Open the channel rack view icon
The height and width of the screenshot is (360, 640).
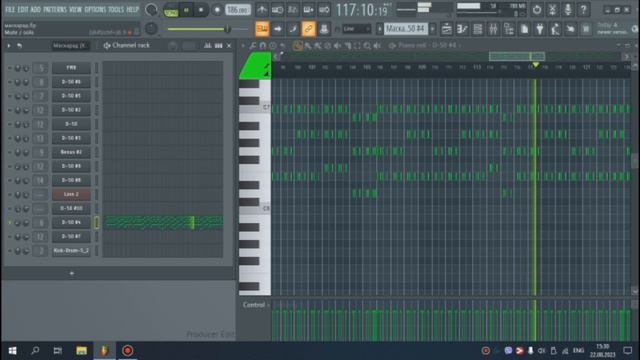[478, 29]
